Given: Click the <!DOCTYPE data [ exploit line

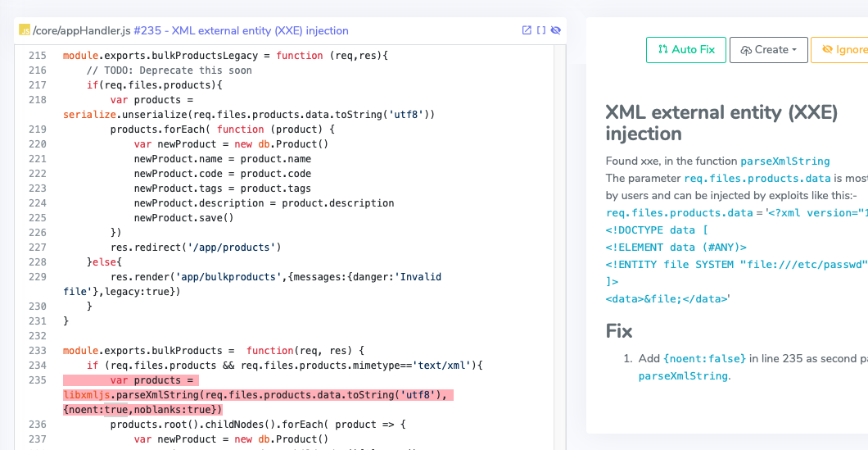Looking at the screenshot, I should tap(657, 230).
